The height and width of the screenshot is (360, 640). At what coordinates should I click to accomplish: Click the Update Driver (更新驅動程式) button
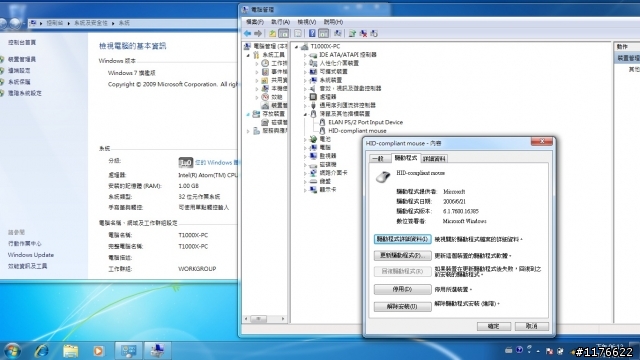402,256
